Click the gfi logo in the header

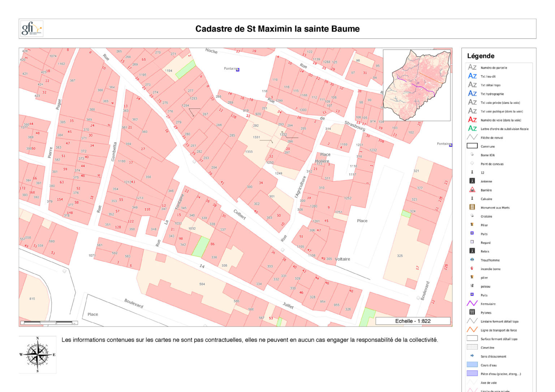[x=31, y=29]
